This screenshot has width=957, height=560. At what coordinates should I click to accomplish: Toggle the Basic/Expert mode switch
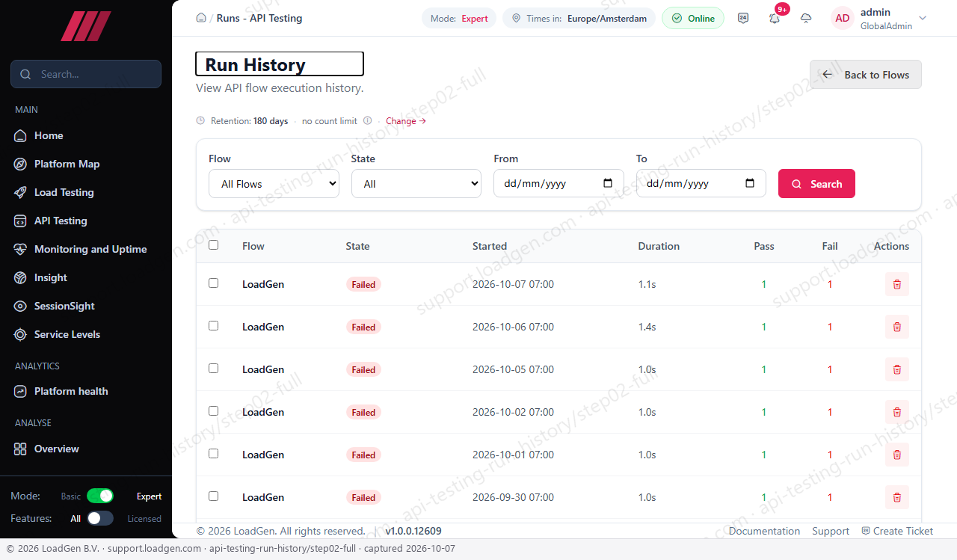click(100, 496)
